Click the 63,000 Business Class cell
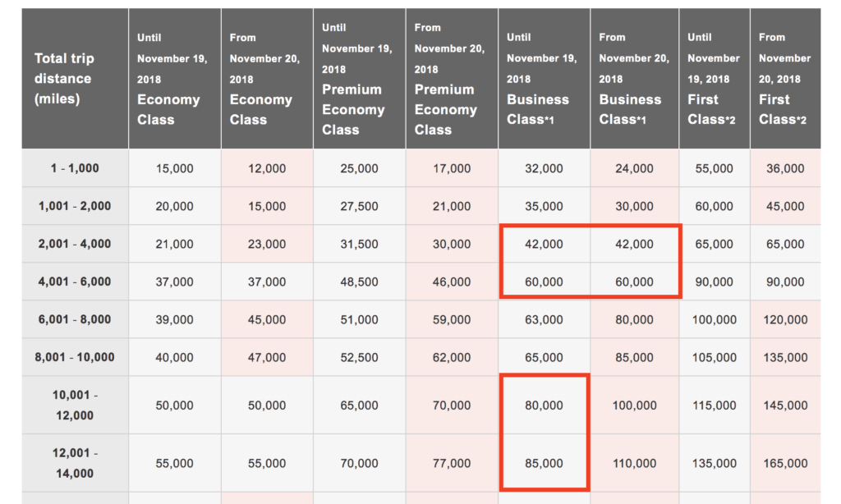This screenshot has height=504, width=841. [544, 319]
